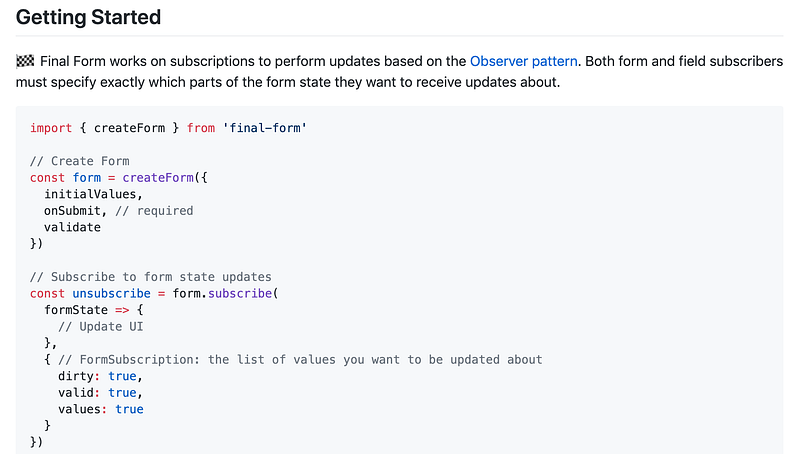
Task: Open the Observer pattern link
Action: point(523,61)
